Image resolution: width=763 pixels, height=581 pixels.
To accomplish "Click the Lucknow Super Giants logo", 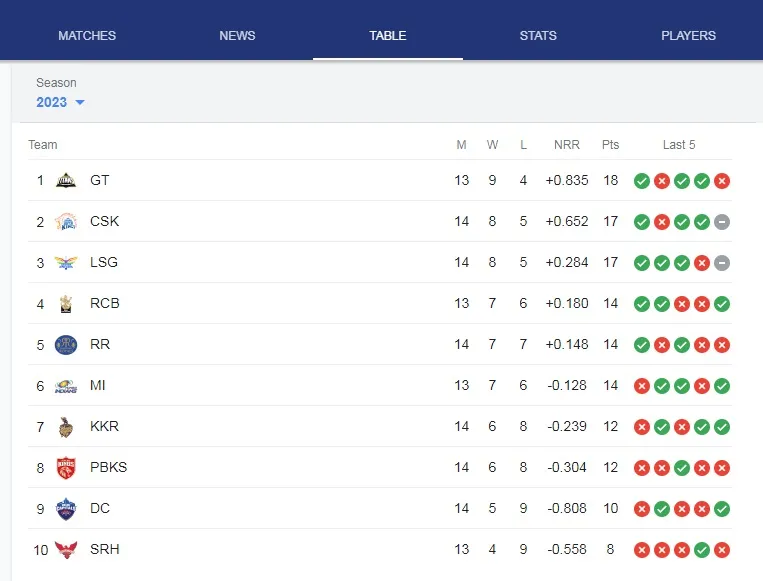I will (66, 263).
